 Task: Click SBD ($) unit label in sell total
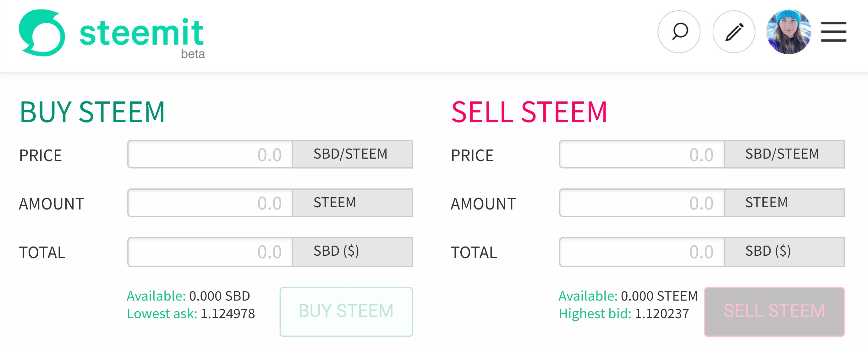pos(767,251)
